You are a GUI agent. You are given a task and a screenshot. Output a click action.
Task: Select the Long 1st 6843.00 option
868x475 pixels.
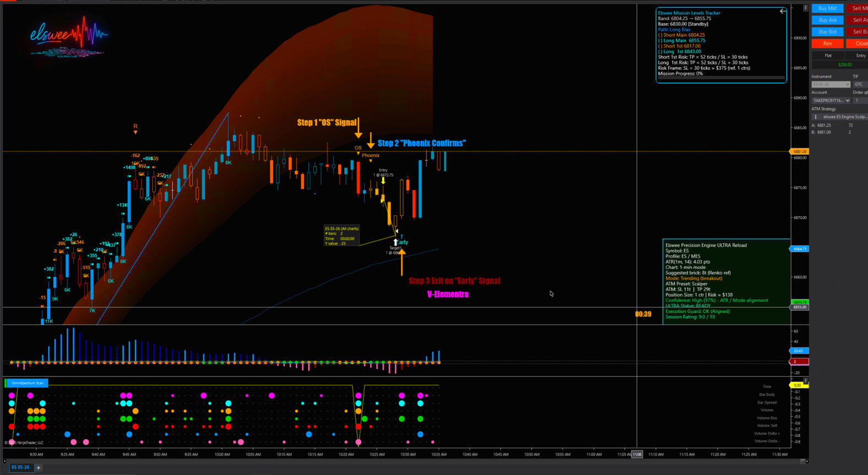pyautogui.click(x=660, y=52)
